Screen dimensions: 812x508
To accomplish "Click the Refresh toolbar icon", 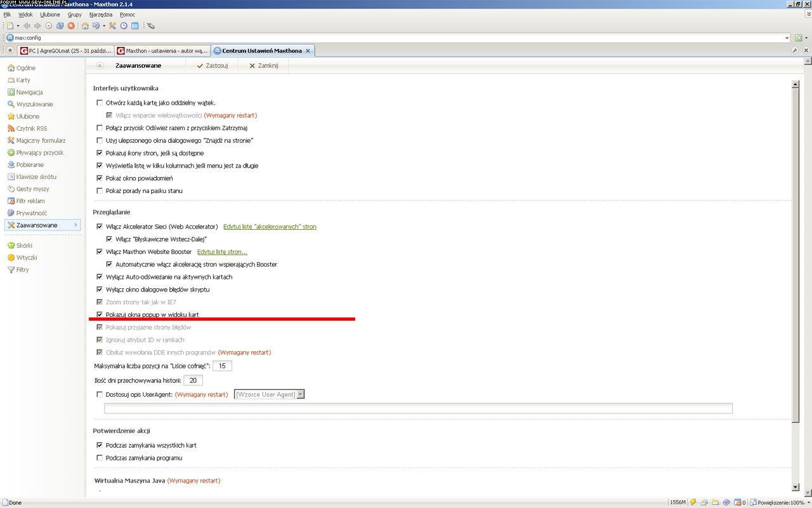I will point(60,26).
